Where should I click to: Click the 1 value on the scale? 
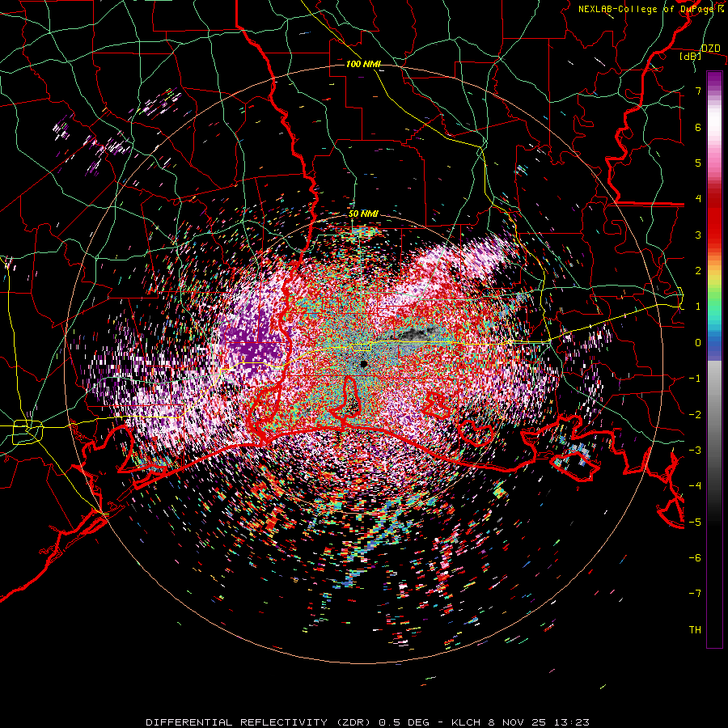[x=698, y=307]
